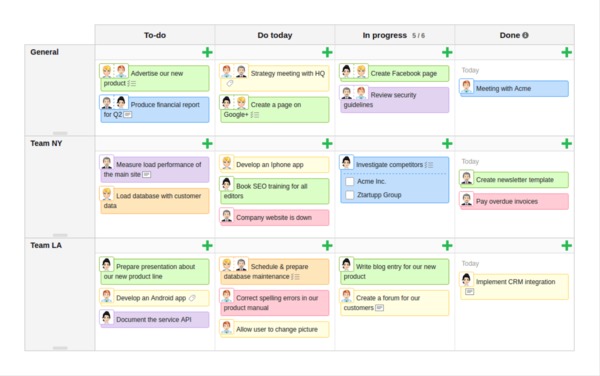
Task: Add card to Team LA Done column
Action: [566, 246]
